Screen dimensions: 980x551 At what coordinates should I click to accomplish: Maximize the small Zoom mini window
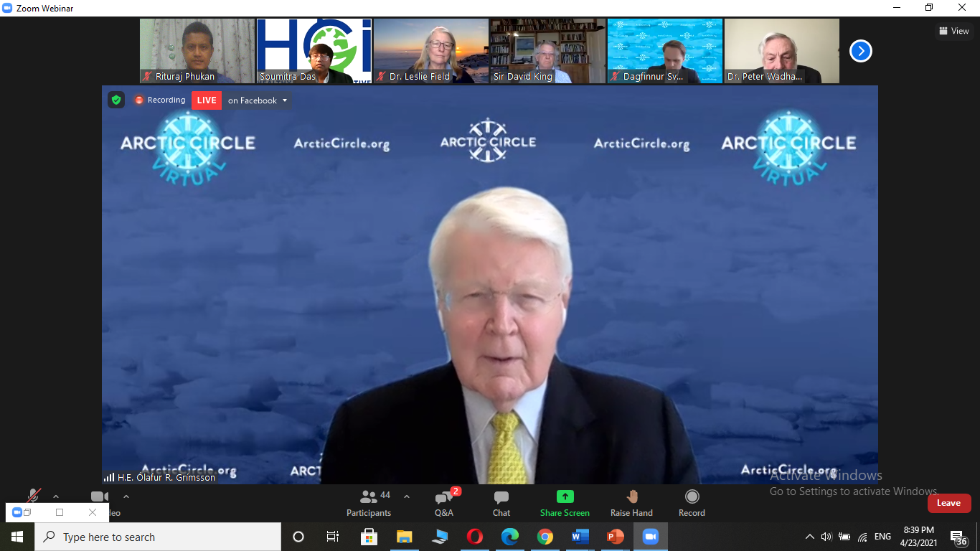(60, 512)
